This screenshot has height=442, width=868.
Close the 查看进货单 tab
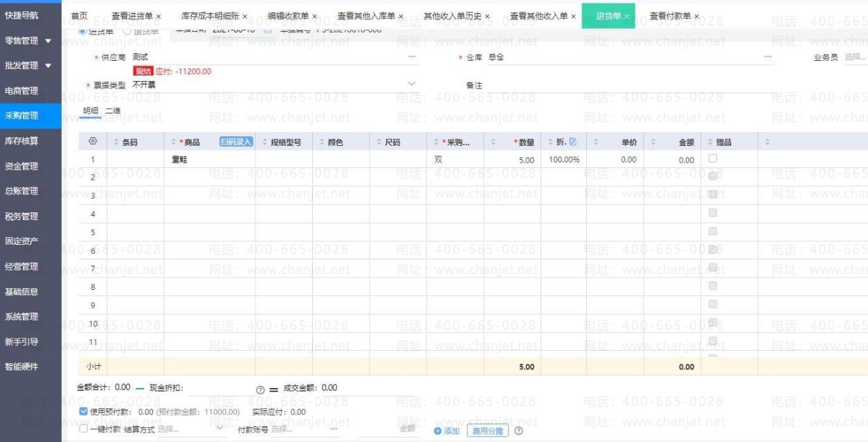159,16
